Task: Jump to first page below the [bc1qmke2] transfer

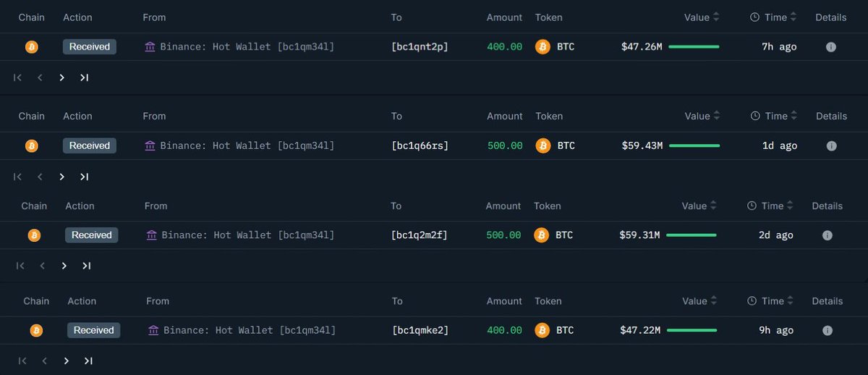Action: [22, 361]
